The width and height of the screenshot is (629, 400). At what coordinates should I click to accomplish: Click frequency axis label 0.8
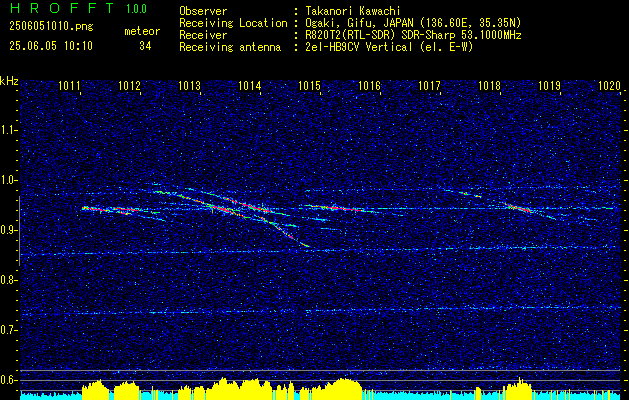(x=9, y=280)
